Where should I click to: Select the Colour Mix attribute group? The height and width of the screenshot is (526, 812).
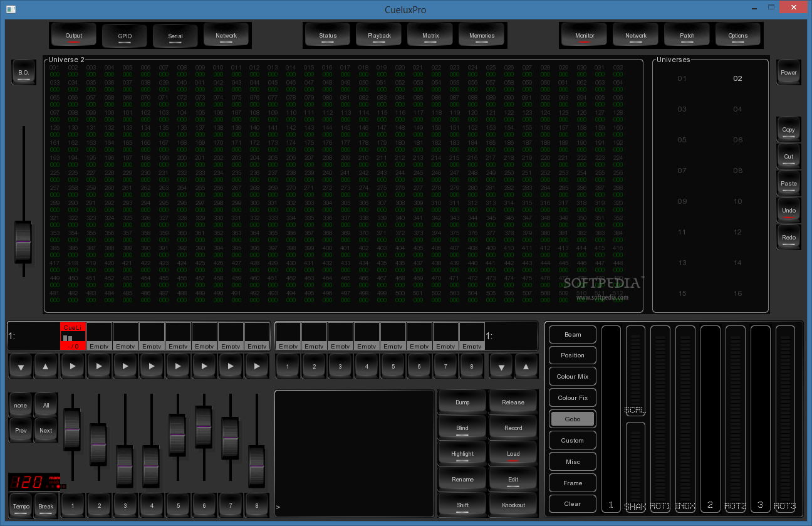(573, 377)
